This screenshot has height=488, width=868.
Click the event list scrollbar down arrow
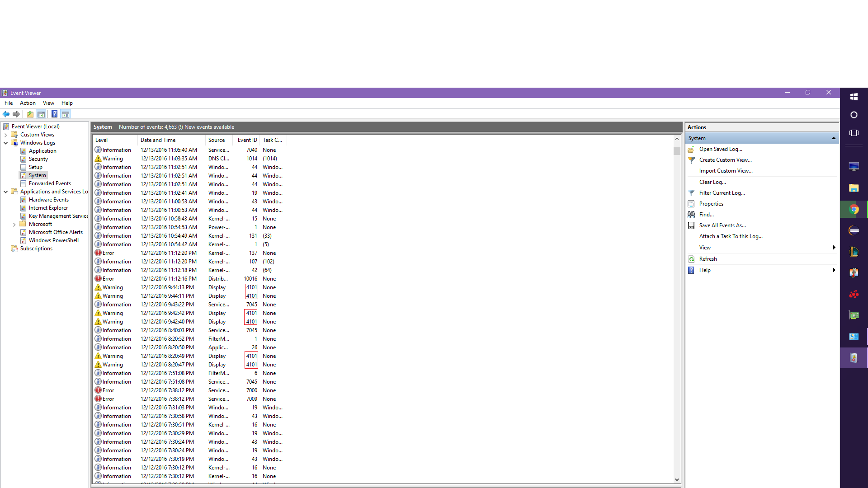pos(677,479)
